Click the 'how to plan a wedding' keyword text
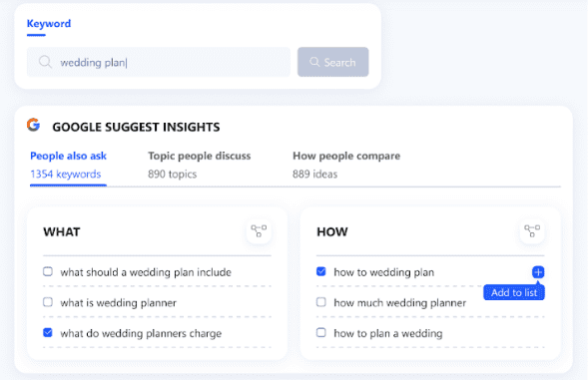Viewport: 588px width, 380px height. 388,333
